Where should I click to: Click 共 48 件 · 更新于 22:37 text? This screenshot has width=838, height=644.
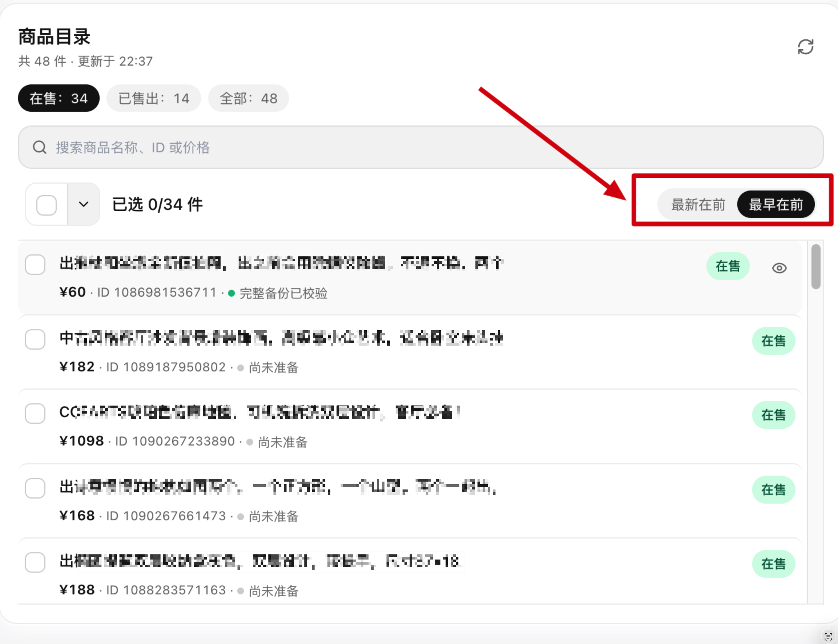click(x=86, y=61)
